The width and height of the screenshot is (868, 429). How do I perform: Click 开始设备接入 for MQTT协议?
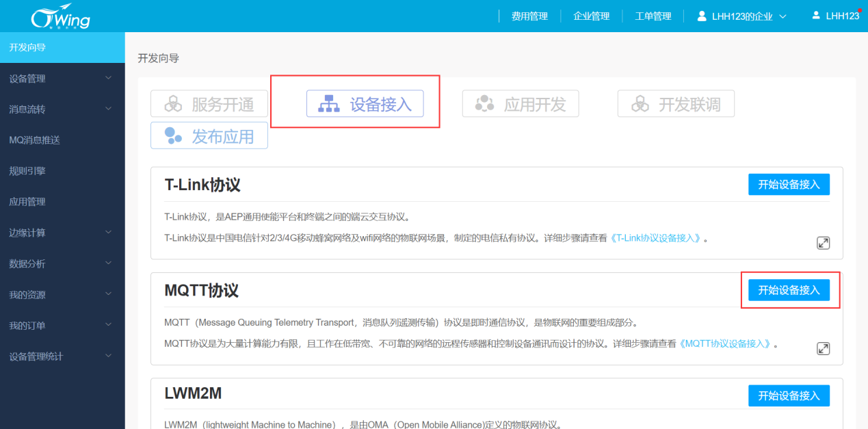click(789, 290)
